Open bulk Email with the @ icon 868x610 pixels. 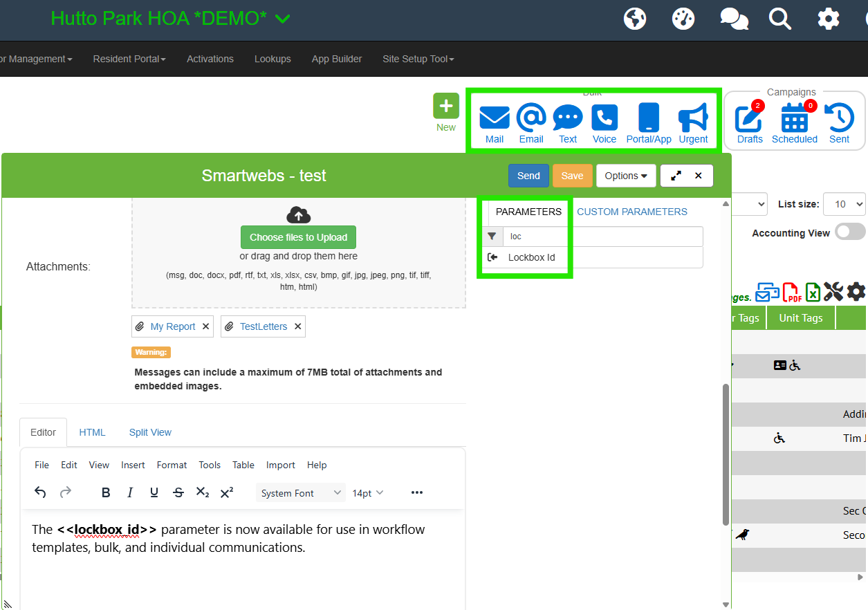[x=531, y=118]
